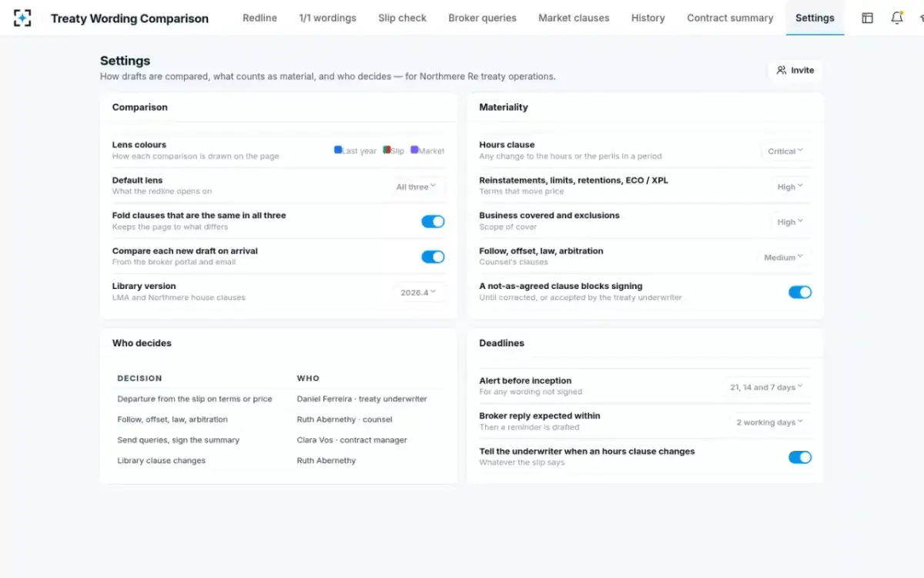Go to the Slip check tab

402,18
